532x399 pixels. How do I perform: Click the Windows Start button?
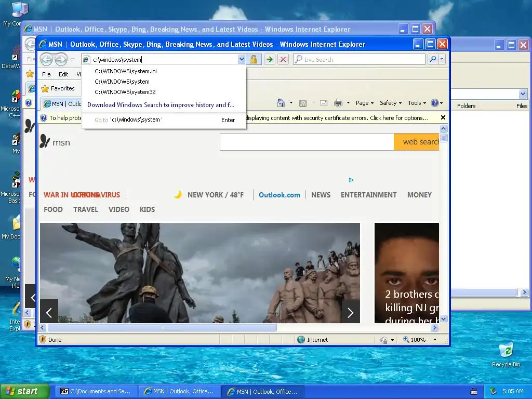point(24,392)
